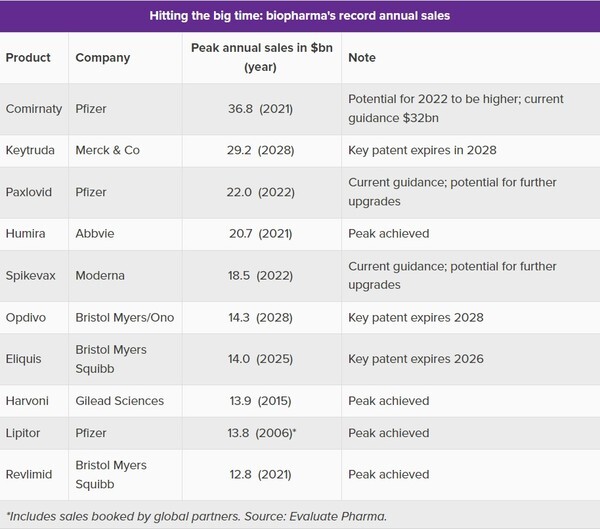Click the table title 'Hitting the big time'
Viewport: 600px width, 529px height.
click(300, 16)
